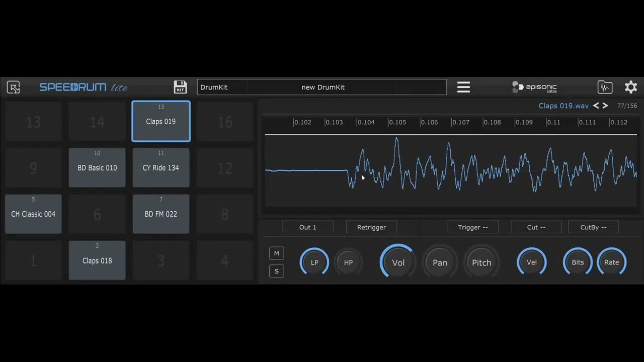The height and width of the screenshot is (362, 644).
Task: Click the Pitch knob
Action: pos(481,262)
